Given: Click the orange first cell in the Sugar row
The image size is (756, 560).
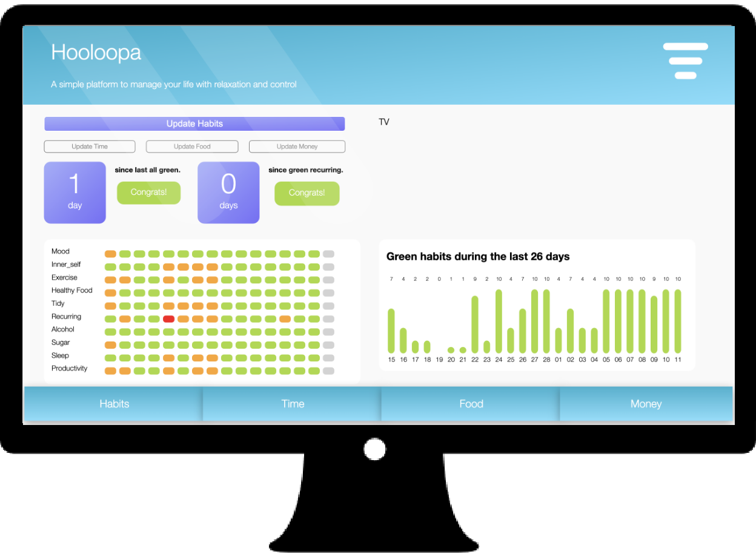Looking at the screenshot, I should pos(110,345).
